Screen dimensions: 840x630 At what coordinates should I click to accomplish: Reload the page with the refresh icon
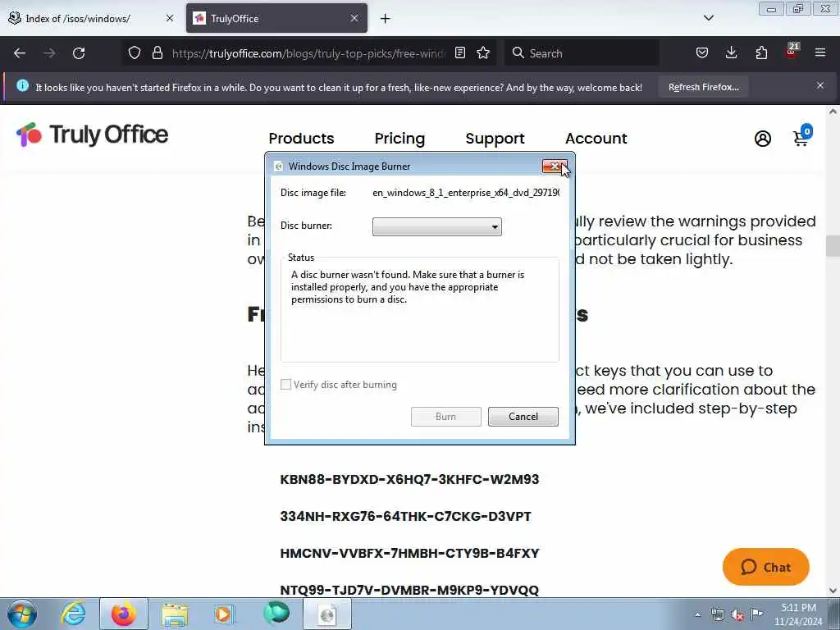point(79,53)
